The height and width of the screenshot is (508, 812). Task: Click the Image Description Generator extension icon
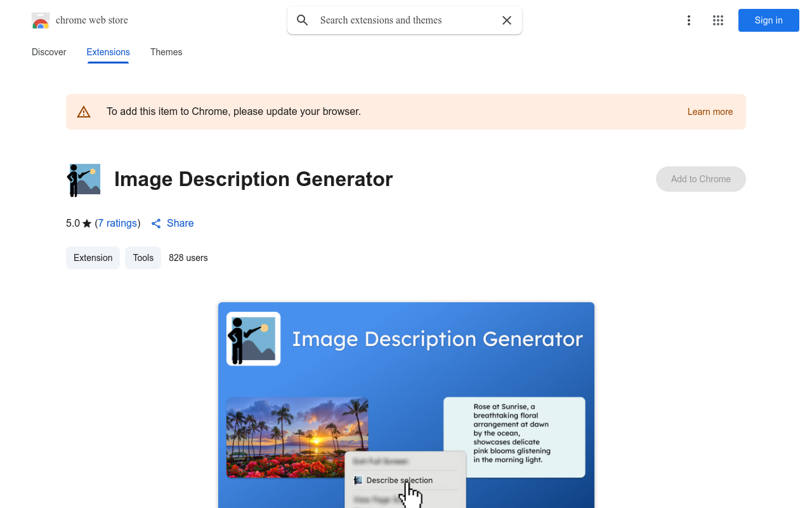pyautogui.click(x=84, y=180)
